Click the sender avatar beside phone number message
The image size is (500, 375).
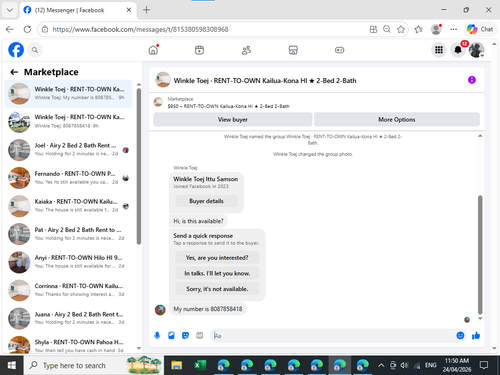[160, 310]
